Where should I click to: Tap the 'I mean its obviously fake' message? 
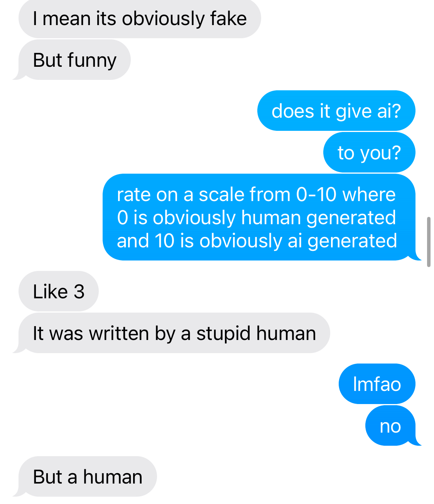140,19
